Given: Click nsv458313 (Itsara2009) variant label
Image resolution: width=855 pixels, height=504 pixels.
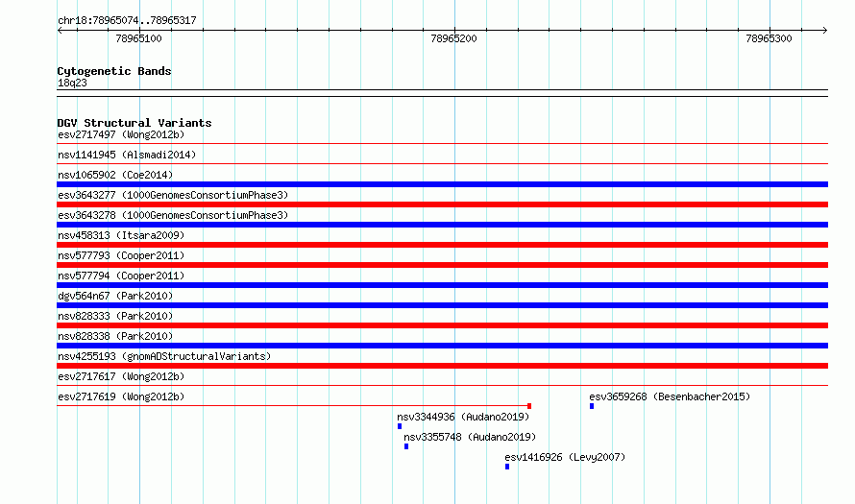Looking at the screenshot, I should click(x=121, y=235).
